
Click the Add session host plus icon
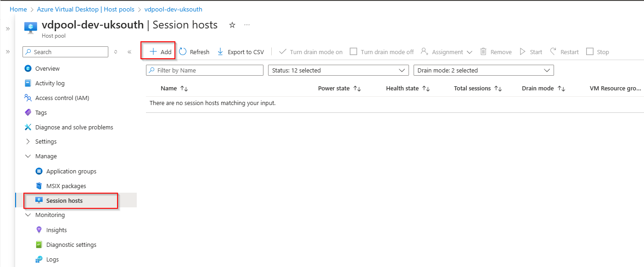(153, 52)
